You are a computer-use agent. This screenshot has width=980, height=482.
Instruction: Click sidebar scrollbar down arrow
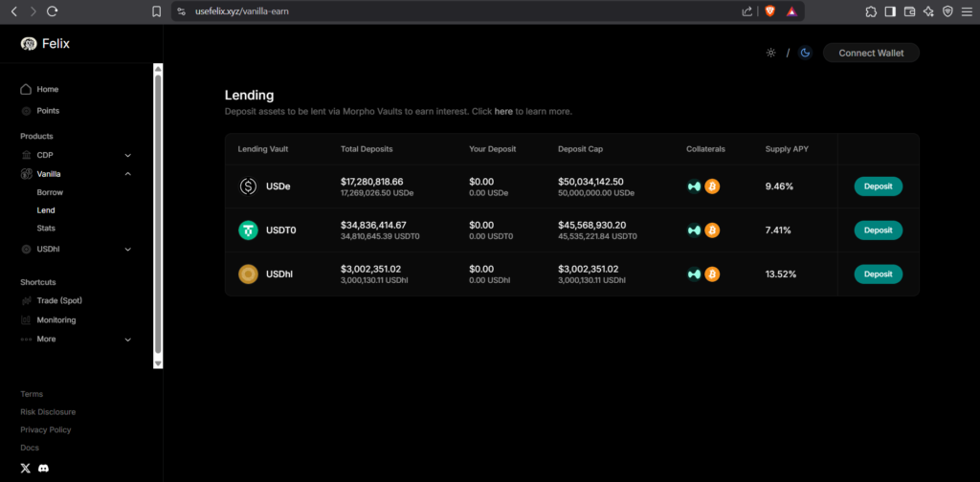(158, 363)
